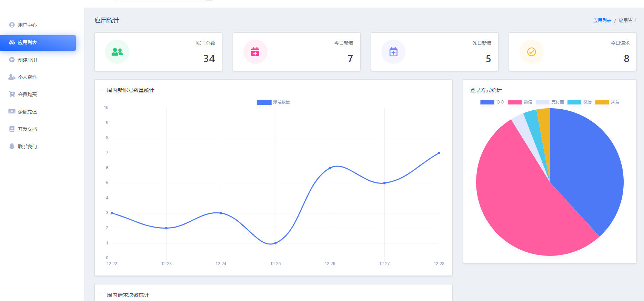Click the orange checkmark icon in 今日请求 card
This screenshot has height=301, width=644.
click(x=532, y=52)
